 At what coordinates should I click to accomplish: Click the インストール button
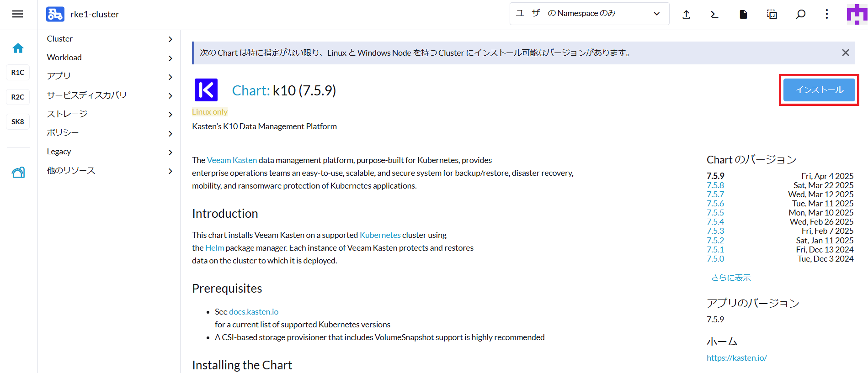(819, 90)
